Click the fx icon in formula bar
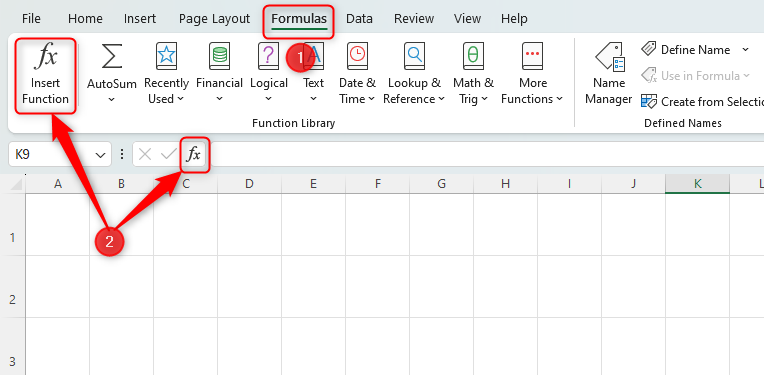The height and width of the screenshot is (375, 764). pos(194,155)
